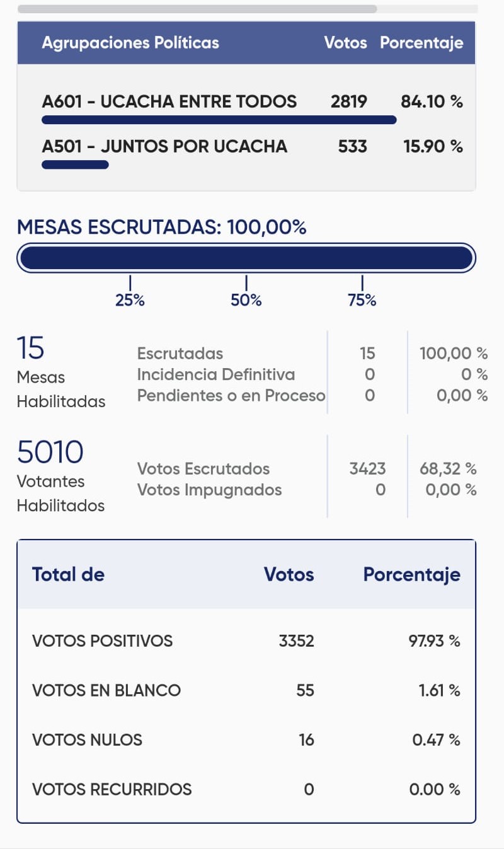
Task: Click the MESAS ESCRUTADAS: 100,00% heading
Action: (162, 228)
